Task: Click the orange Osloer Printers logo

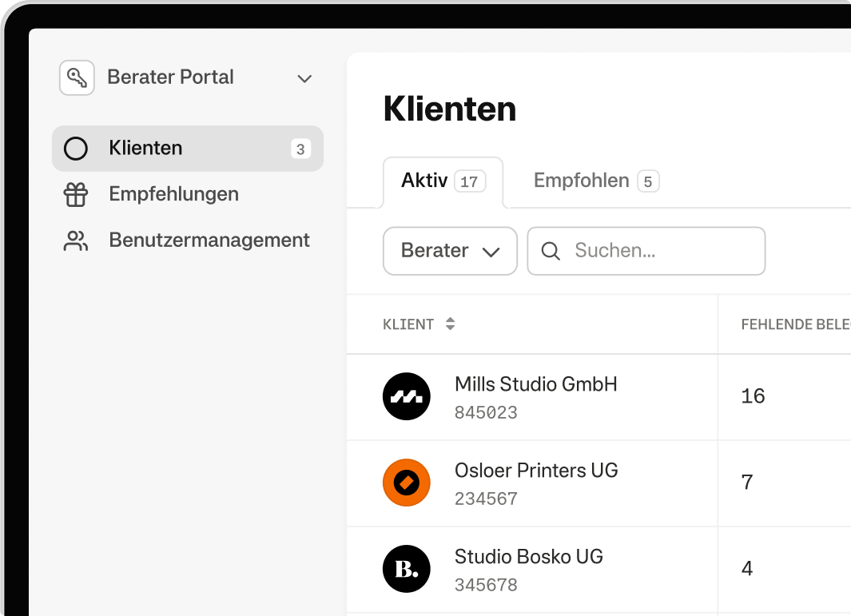Action: click(407, 483)
